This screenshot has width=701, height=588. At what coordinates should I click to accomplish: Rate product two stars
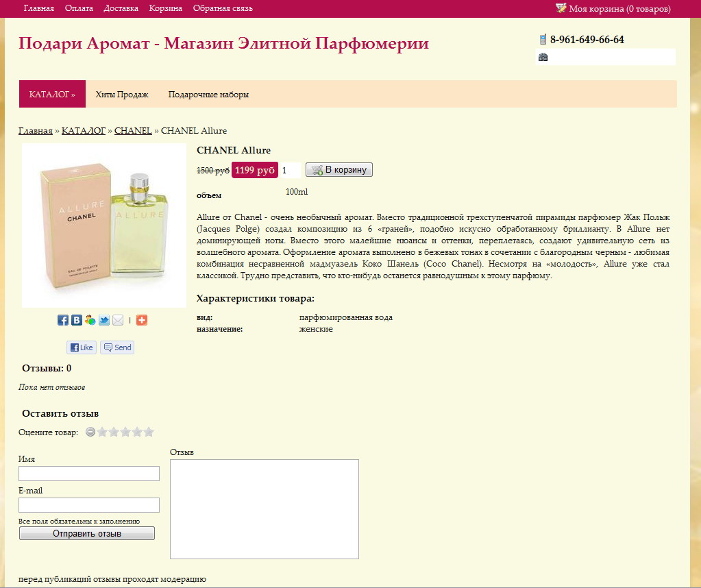tap(114, 432)
